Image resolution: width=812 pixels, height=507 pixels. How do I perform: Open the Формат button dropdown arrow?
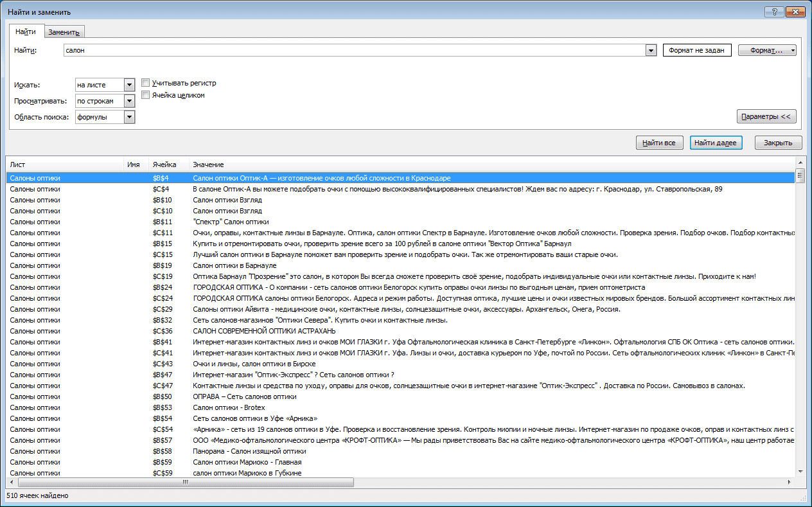(x=793, y=50)
